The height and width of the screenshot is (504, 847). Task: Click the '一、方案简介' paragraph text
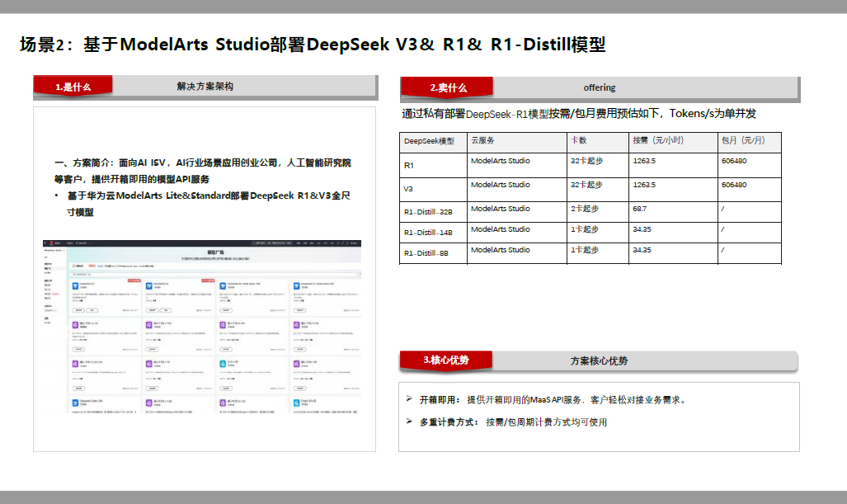pyautogui.click(x=203, y=171)
